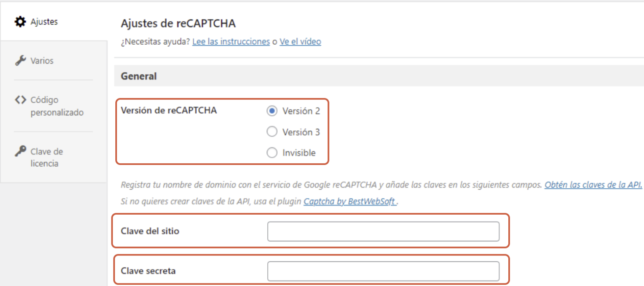Go to Clave de licencia tab
Image resolution: width=644 pixels, height=286 pixels.
point(53,157)
